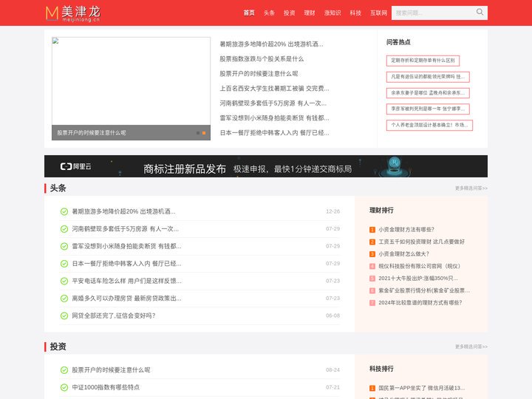Click rank 1 badge beside 小资金理财方法有哪些
This screenshot has width=532, height=399.
pos(372,230)
